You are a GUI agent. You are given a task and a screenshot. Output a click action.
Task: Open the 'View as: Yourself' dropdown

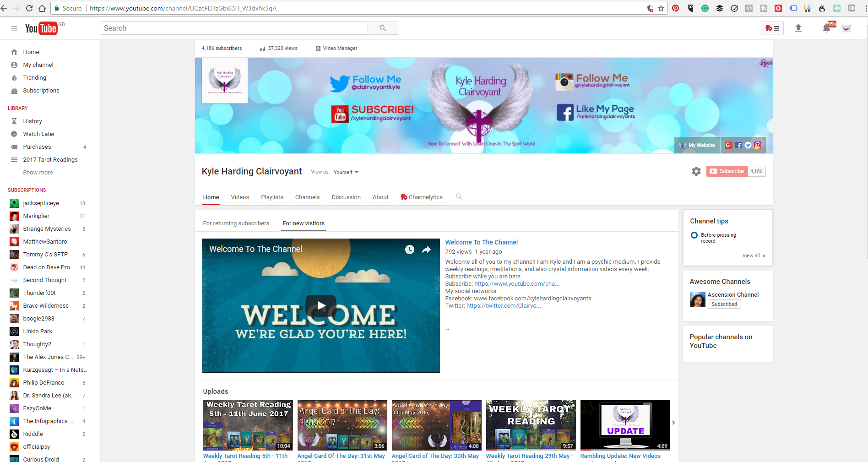click(346, 172)
